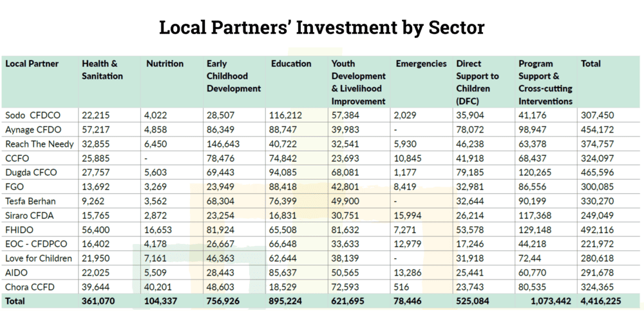Screen dimensions: 644x322
Task: Select the Early Childhood Development header
Action: tap(233, 76)
